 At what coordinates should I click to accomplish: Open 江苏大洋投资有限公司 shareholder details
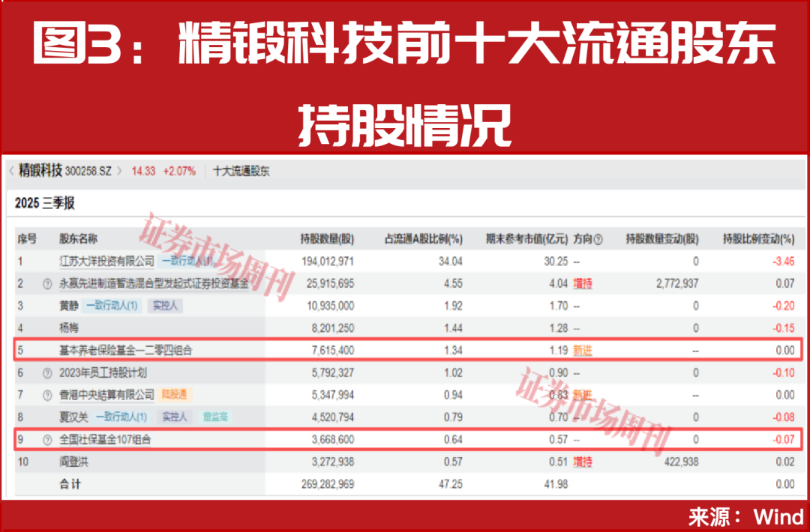[x=108, y=262]
